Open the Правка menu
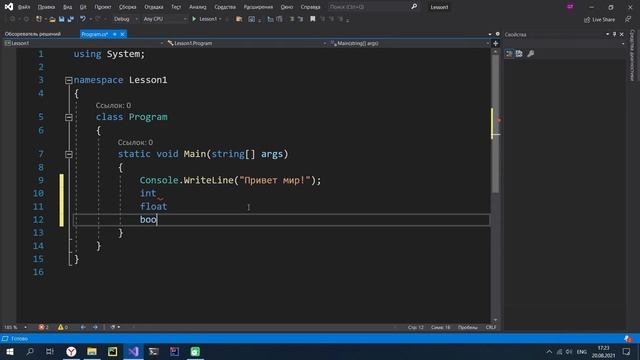 46,7
